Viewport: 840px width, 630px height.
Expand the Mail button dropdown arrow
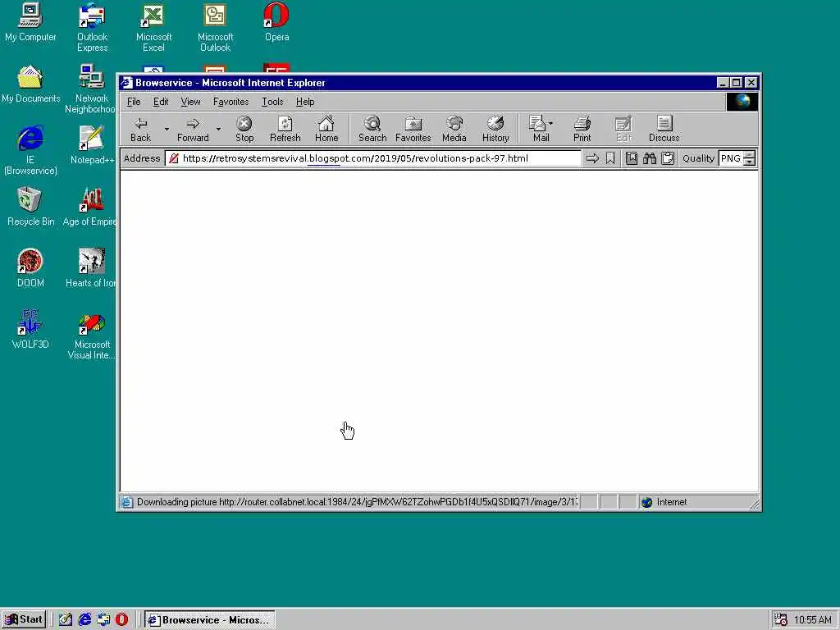550,124
